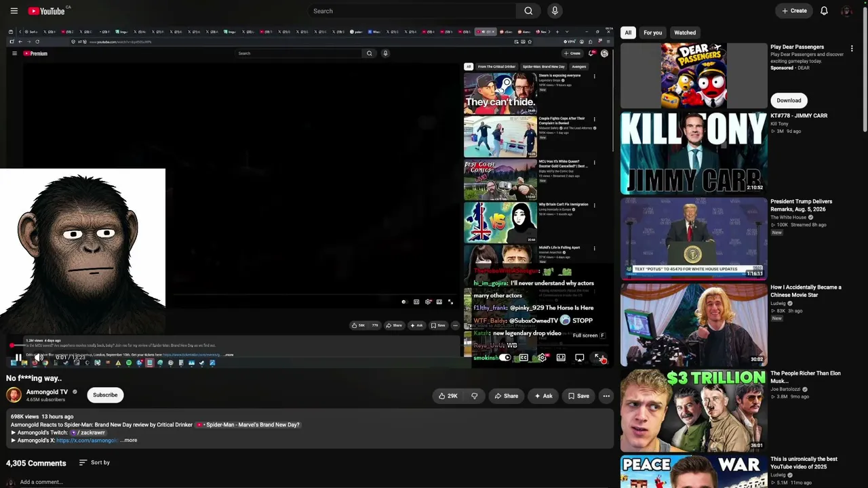Image resolution: width=868 pixels, height=488 pixels.
Task: Click the magnifier search button
Action: (528, 11)
